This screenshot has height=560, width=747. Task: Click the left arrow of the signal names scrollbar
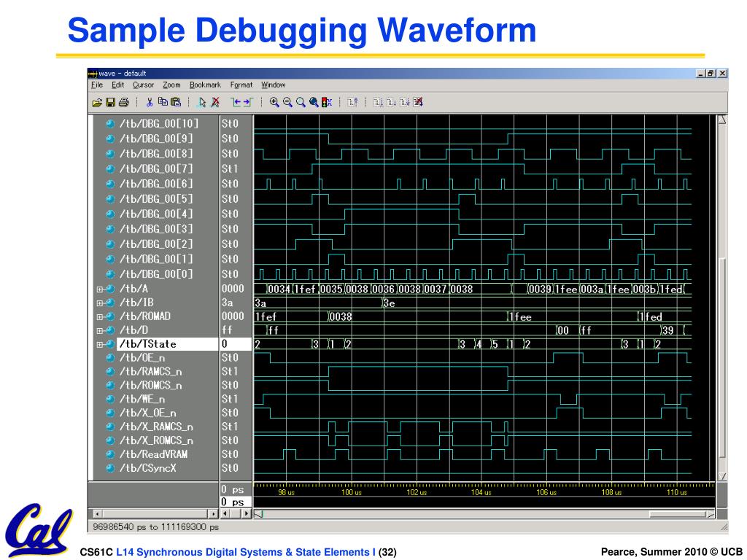click(x=97, y=514)
